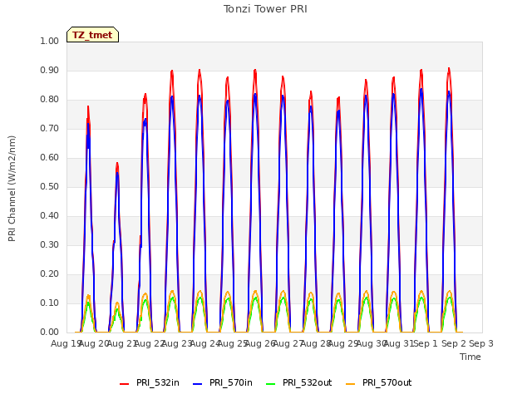Click the 0.70 y-axis tick label
532x399 pixels.
[x=50, y=128]
